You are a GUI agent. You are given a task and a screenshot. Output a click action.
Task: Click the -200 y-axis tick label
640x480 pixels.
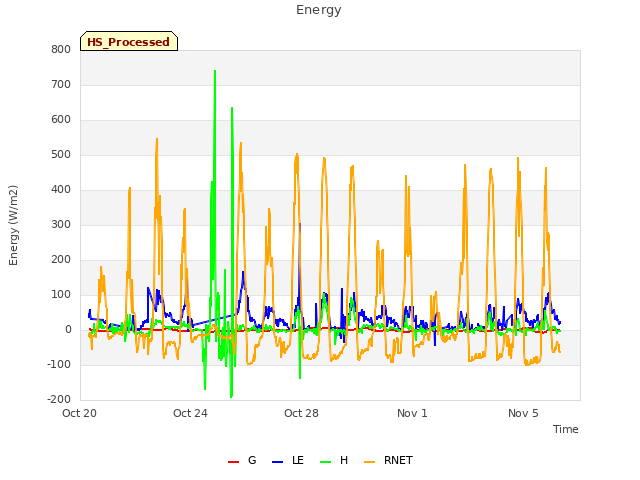[x=59, y=400]
